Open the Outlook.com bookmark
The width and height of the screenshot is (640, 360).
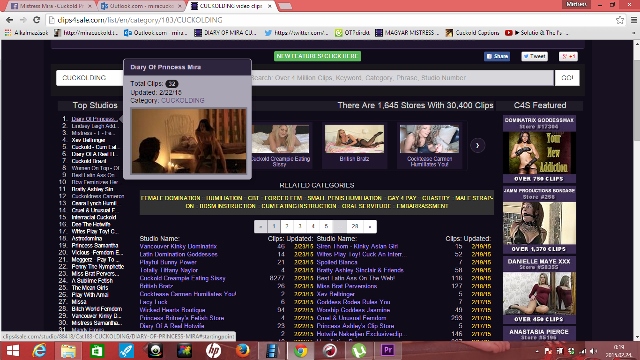click(x=156, y=33)
